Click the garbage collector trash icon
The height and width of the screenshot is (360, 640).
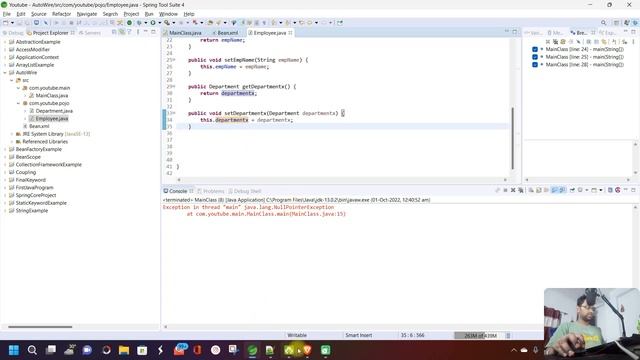coord(508,336)
